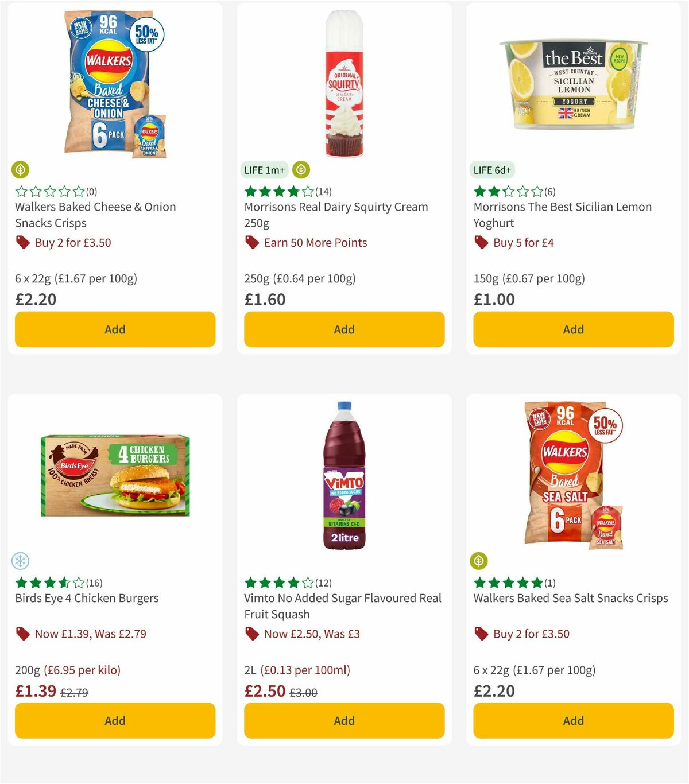Open the Walkers Baked Cheese & Onion product page
689x784 pixels.
click(x=95, y=215)
